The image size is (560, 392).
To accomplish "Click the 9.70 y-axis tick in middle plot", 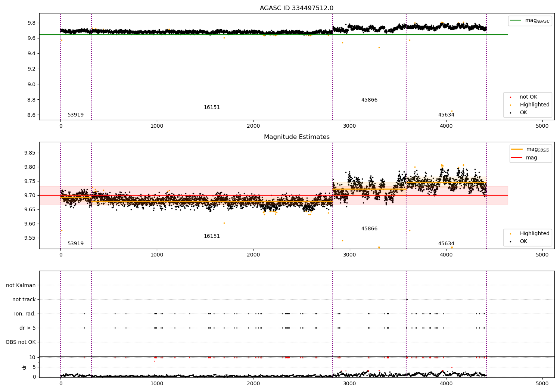I will [29, 196].
